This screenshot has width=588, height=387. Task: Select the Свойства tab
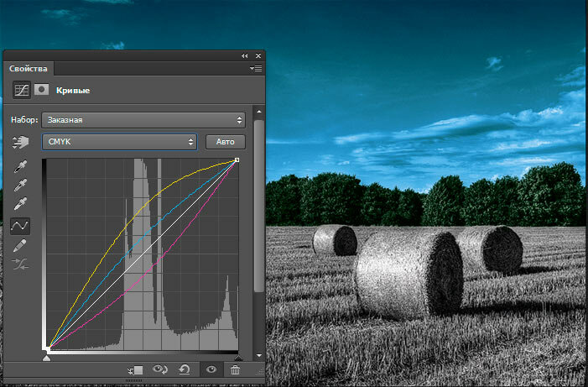pyautogui.click(x=29, y=69)
